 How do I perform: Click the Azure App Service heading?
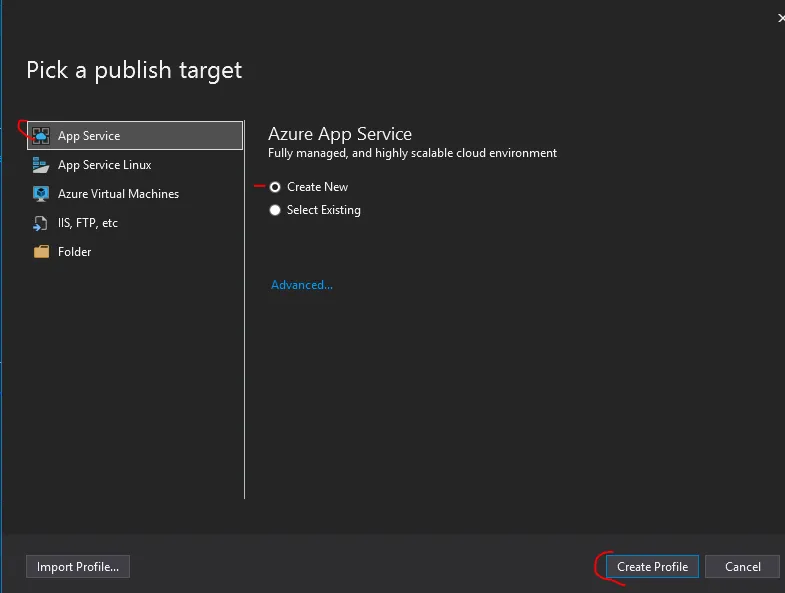click(x=340, y=134)
